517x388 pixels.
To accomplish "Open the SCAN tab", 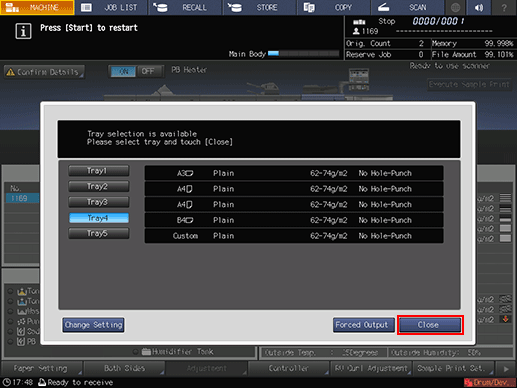I will point(408,7).
